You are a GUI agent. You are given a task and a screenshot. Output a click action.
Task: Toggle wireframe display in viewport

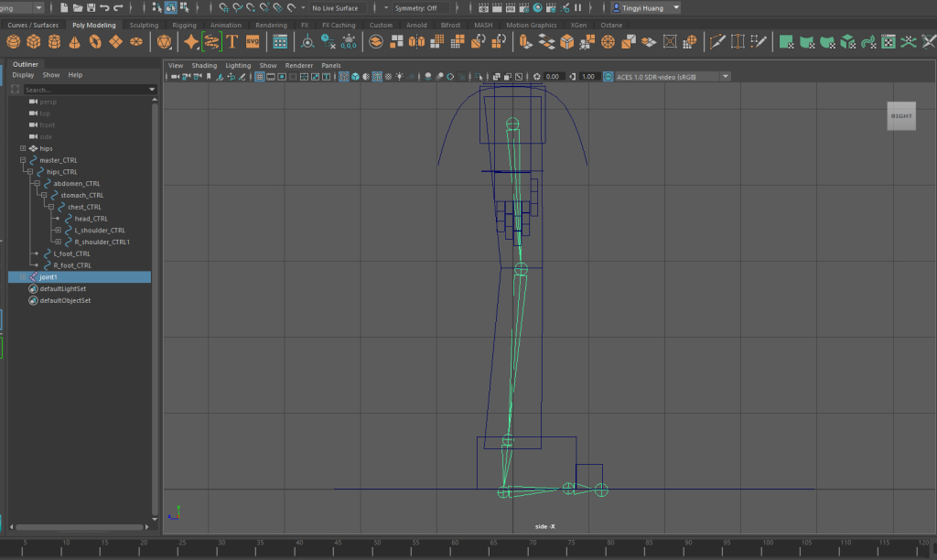344,77
